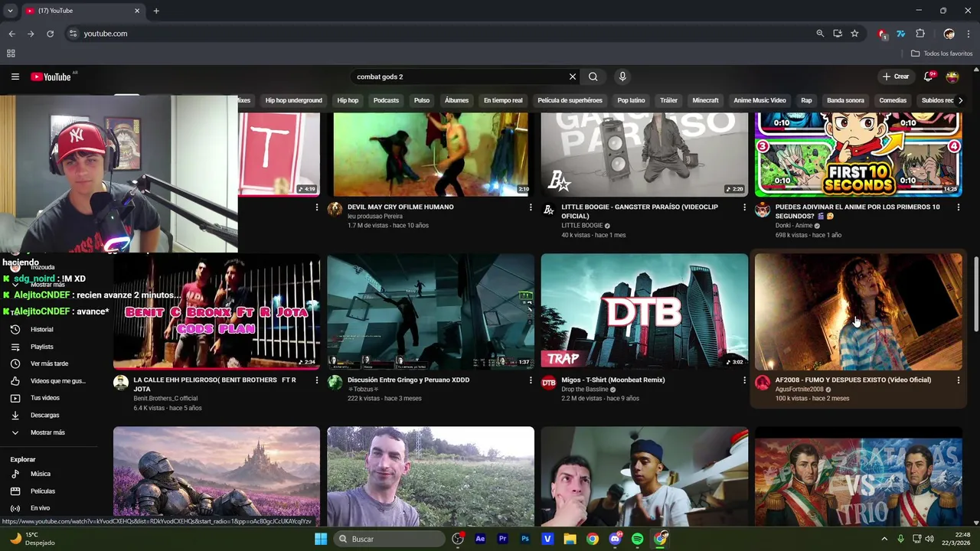This screenshot has width=980, height=551.
Task: Open Spotify from the taskbar
Action: [x=638, y=539]
